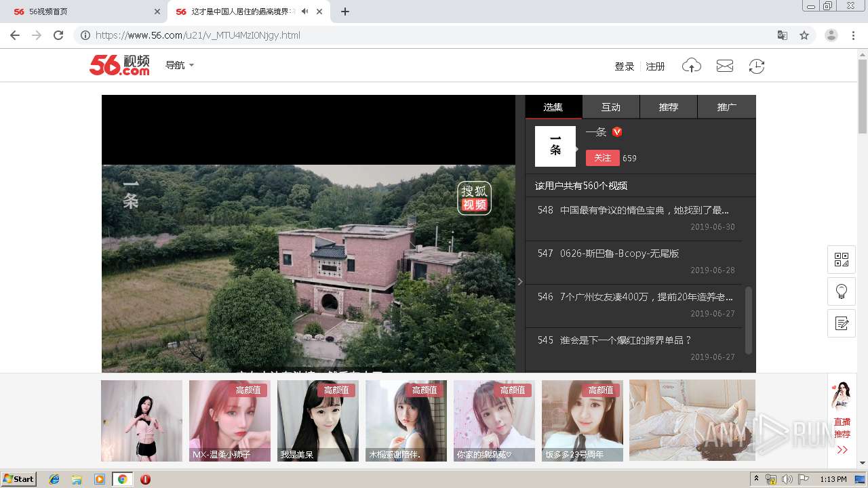Open a new browser tab
Image resolution: width=868 pixels, height=488 pixels.
(x=345, y=12)
